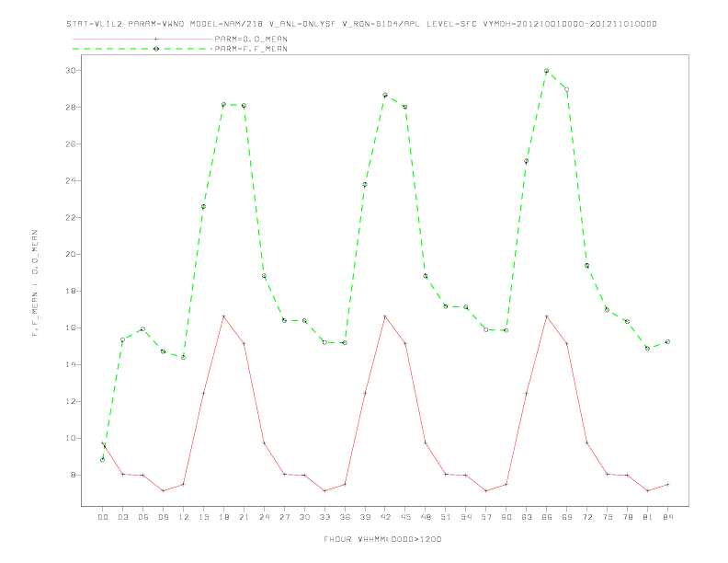Select green forecast data point at hour 42

click(385, 95)
